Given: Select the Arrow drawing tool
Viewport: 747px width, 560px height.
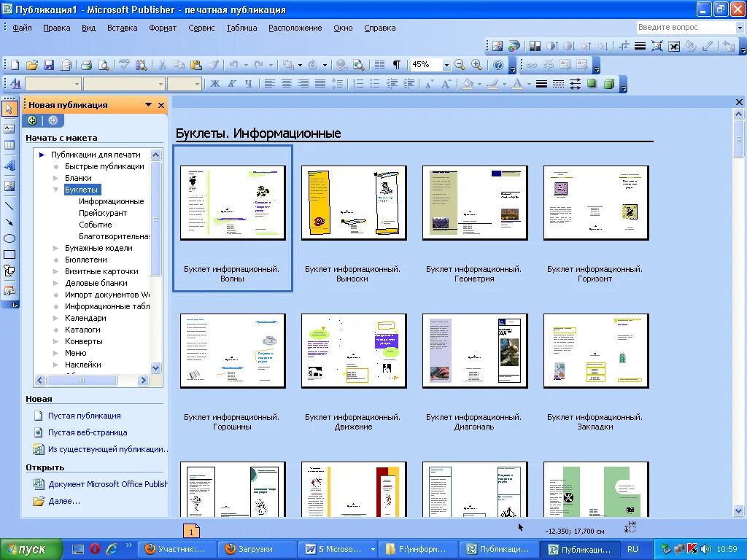Looking at the screenshot, I should pos(9,222).
